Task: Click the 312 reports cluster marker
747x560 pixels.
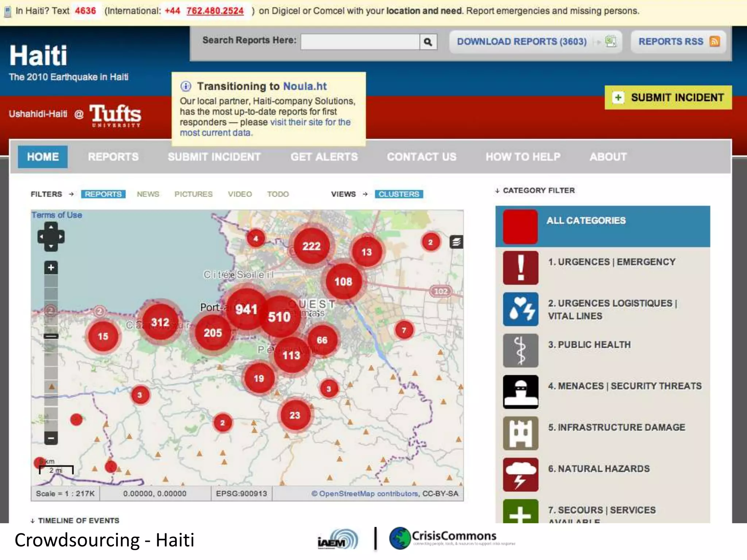Action: click(x=160, y=322)
